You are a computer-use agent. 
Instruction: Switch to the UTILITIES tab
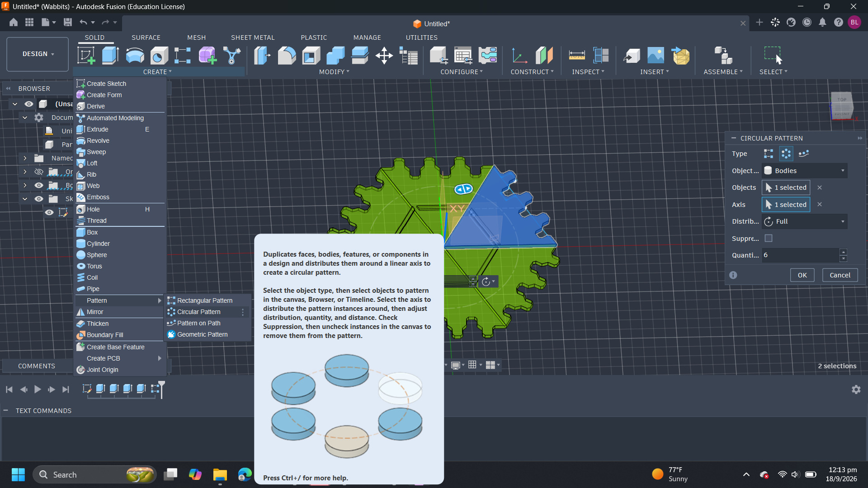(x=421, y=38)
